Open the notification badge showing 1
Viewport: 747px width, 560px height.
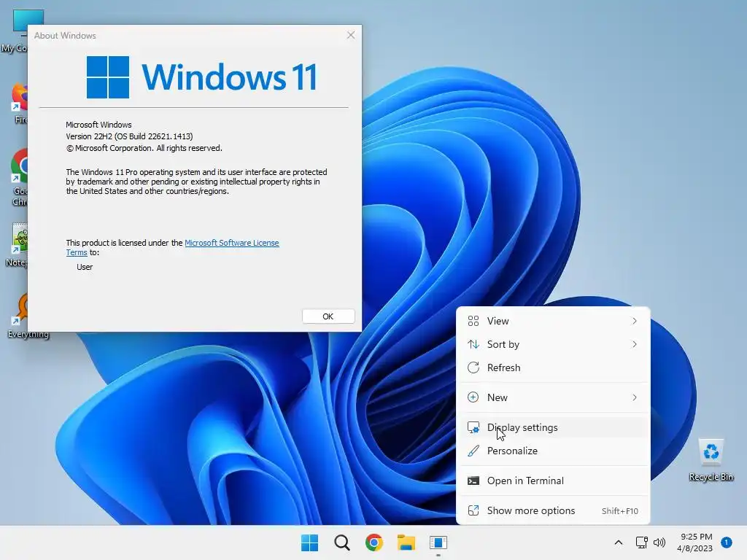[x=727, y=542]
